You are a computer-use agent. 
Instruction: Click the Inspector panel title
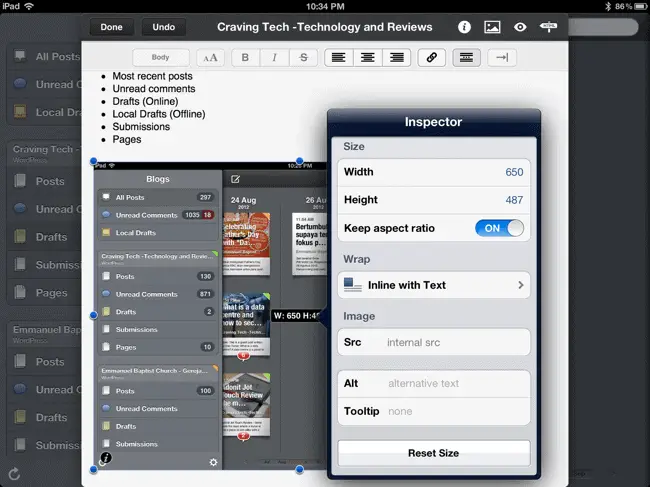click(x=433, y=122)
